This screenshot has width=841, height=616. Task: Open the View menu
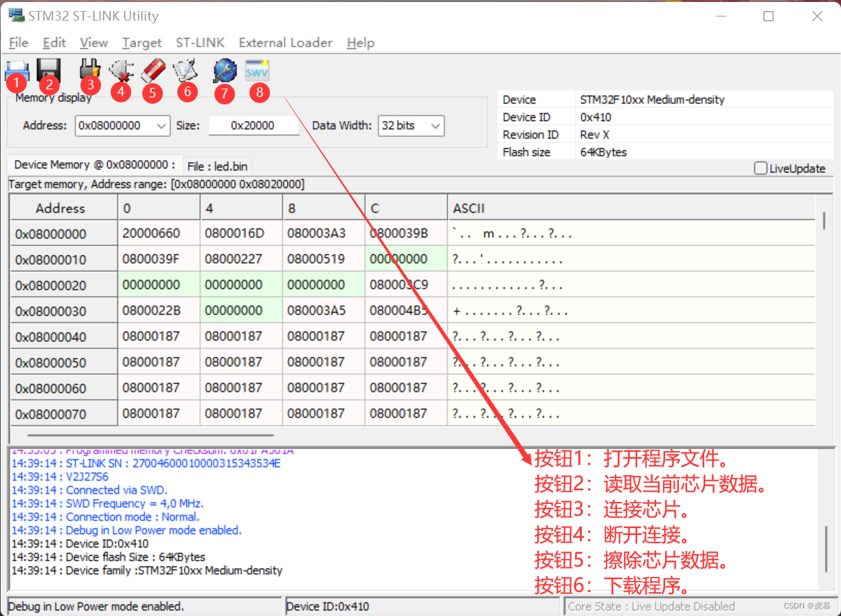click(93, 43)
